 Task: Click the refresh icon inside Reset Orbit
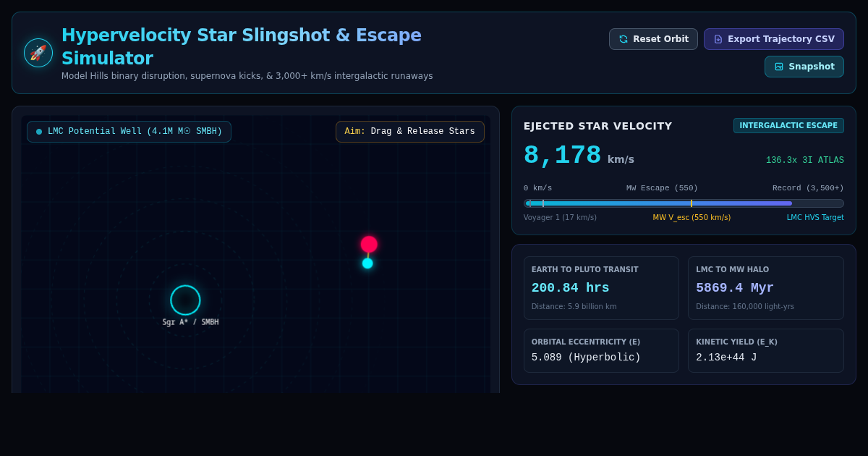[624, 39]
